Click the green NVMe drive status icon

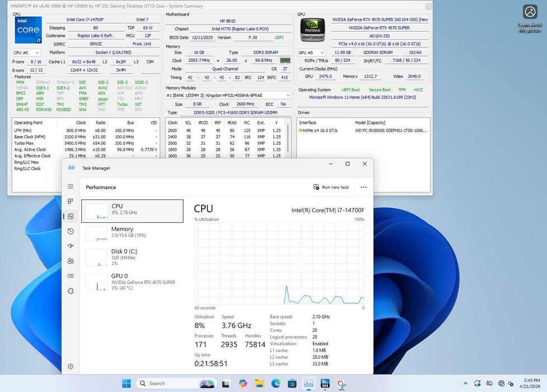(300, 130)
